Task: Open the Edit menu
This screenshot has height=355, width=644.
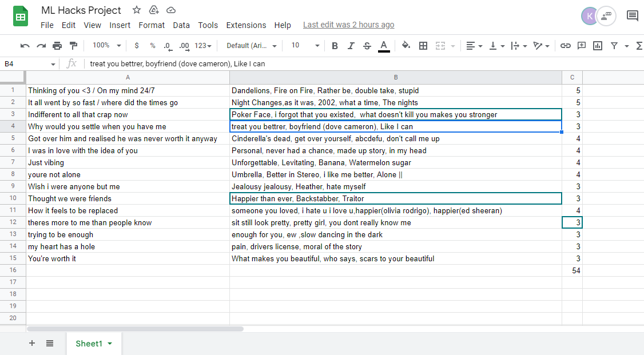Action: (x=69, y=25)
